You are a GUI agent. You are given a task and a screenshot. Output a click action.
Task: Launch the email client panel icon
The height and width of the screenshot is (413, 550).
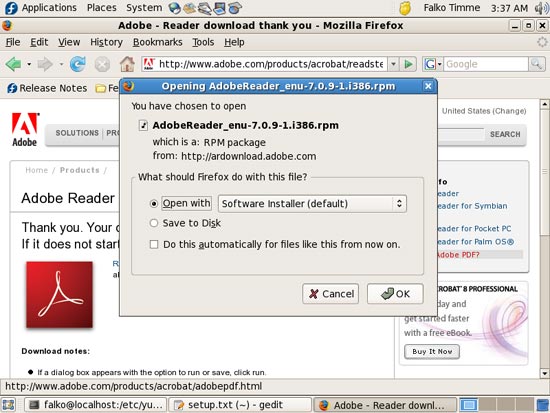coord(190,8)
